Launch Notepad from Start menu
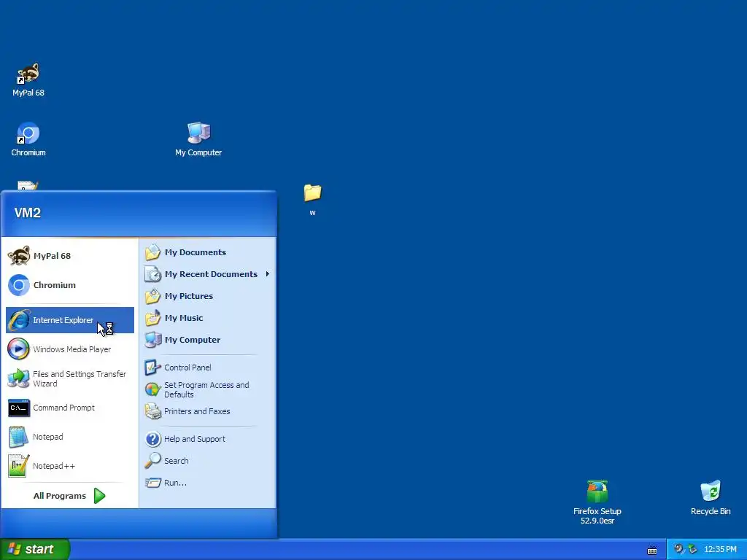The height and width of the screenshot is (560, 747). coord(70,437)
